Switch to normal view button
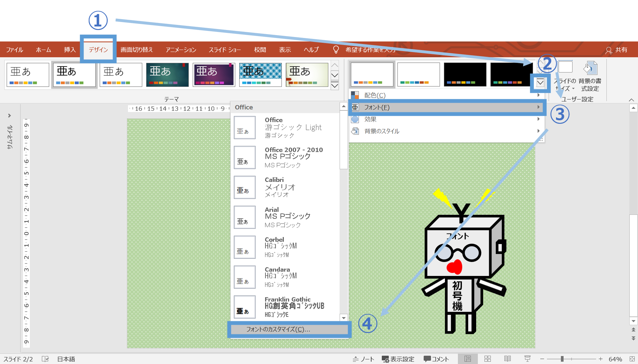Viewport: 638px width, 364px height. coord(468,359)
